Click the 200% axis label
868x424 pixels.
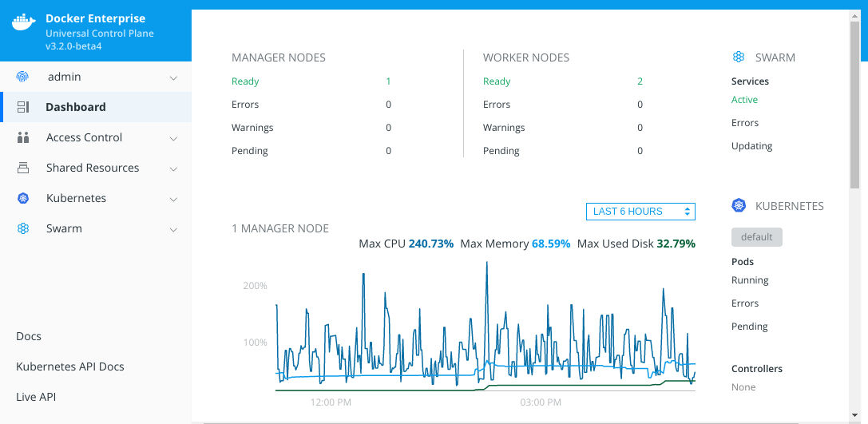tap(256, 286)
